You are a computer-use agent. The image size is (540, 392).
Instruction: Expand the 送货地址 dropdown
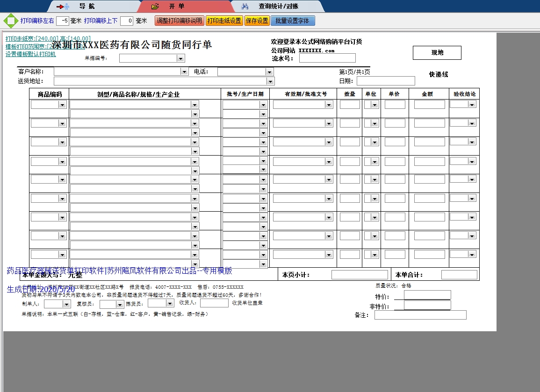tap(270, 81)
